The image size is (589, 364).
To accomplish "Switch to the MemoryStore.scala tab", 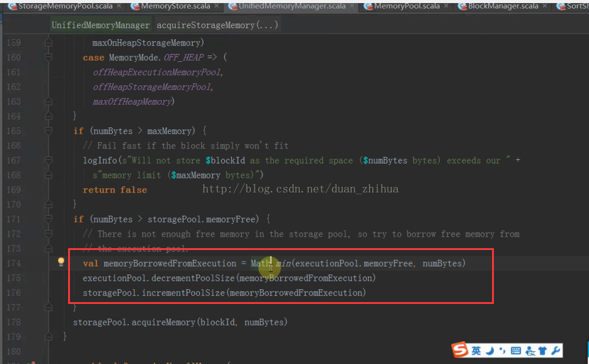I will coord(175,6).
